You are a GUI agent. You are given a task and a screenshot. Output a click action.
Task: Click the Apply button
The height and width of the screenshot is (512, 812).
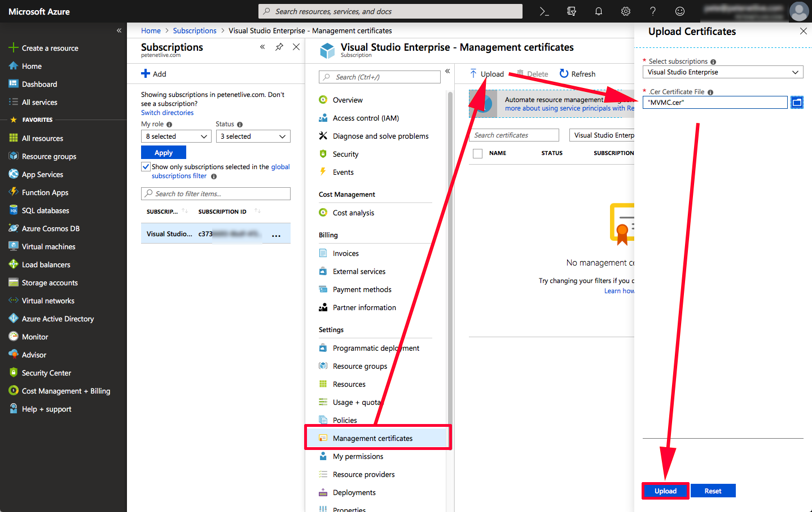(x=164, y=153)
